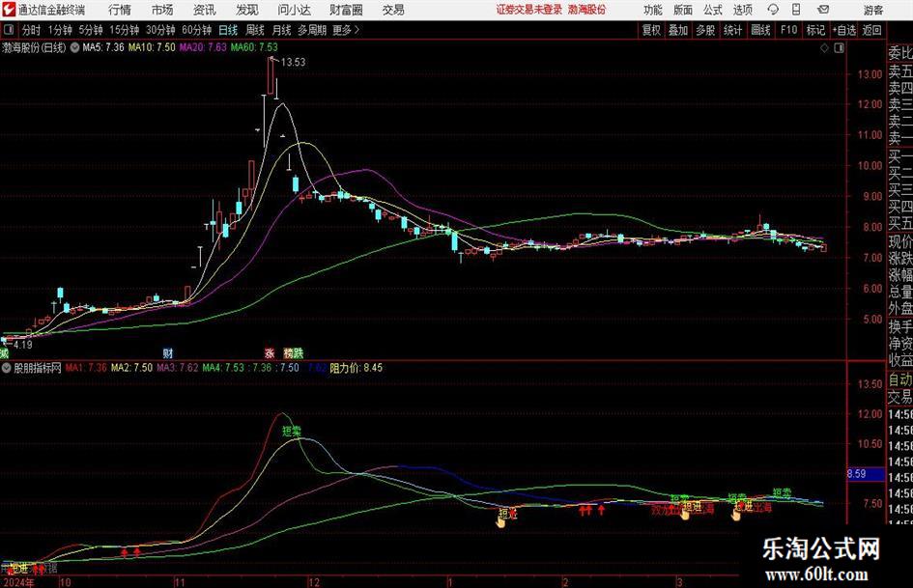913x588 pixels.
Task: Click 证券交易未登录 login link
Action: click(529, 10)
